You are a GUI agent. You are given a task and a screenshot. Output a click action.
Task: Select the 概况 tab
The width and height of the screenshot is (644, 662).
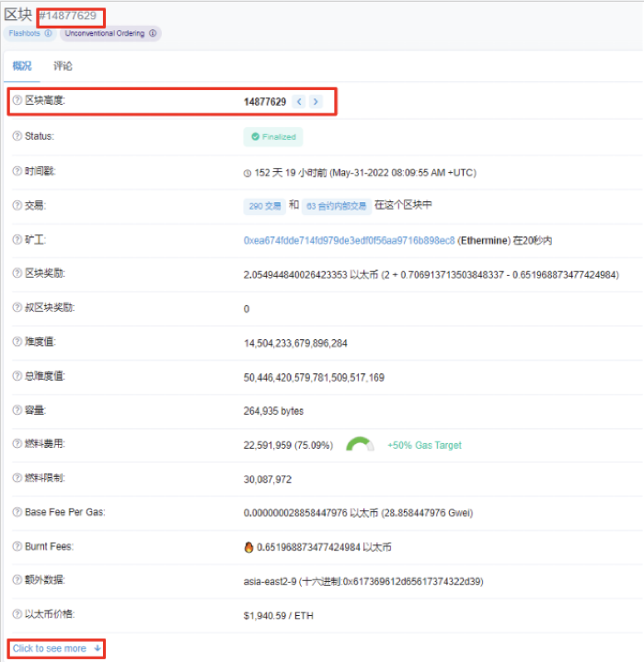(22, 66)
